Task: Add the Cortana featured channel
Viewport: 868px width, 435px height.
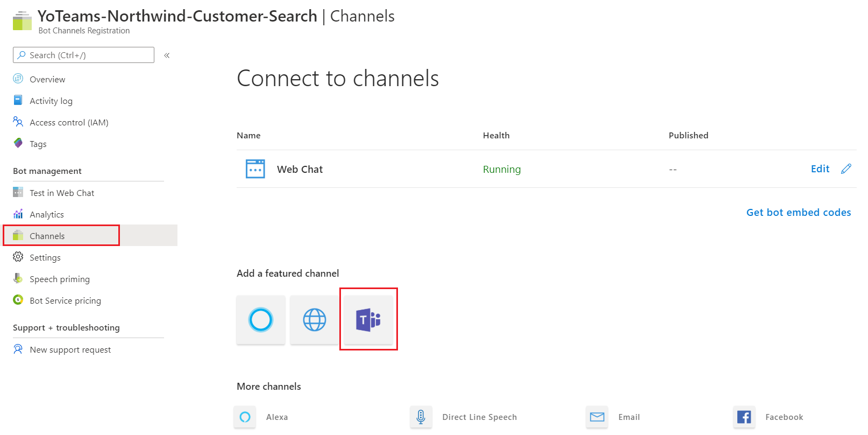Action: [261, 320]
